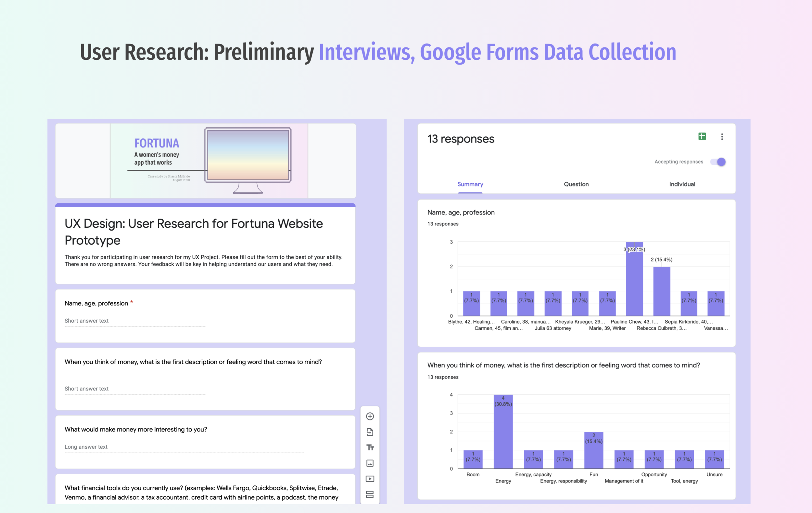Click the Add image icon
This screenshot has width=812, height=513.
(x=370, y=463)
